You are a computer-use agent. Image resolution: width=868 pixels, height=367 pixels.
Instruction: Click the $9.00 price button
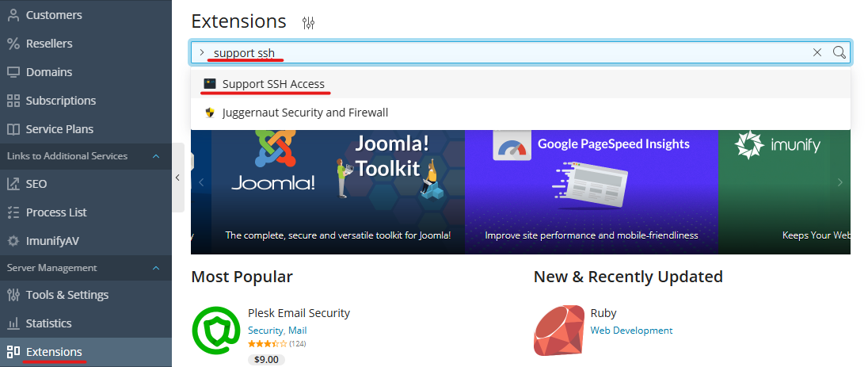click(266, 360)
